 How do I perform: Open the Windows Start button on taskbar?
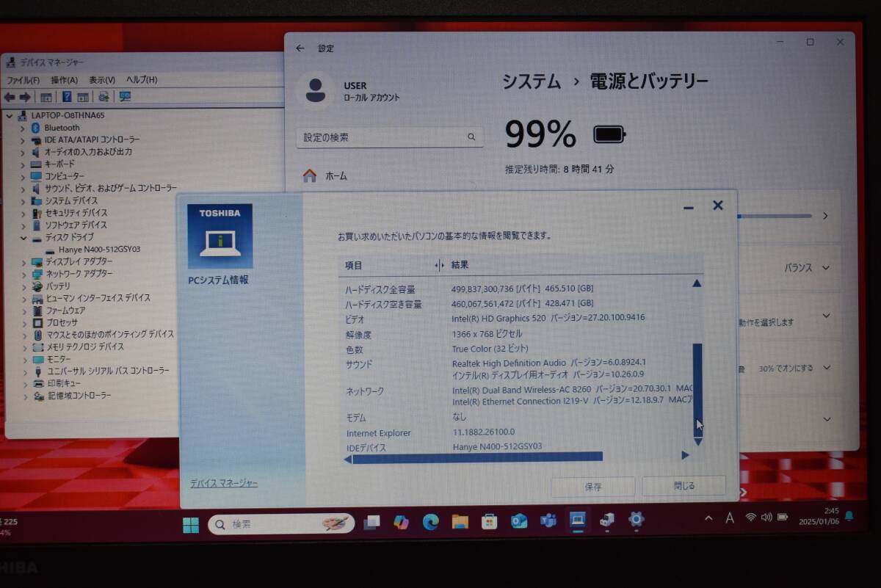tap(191, 524)
